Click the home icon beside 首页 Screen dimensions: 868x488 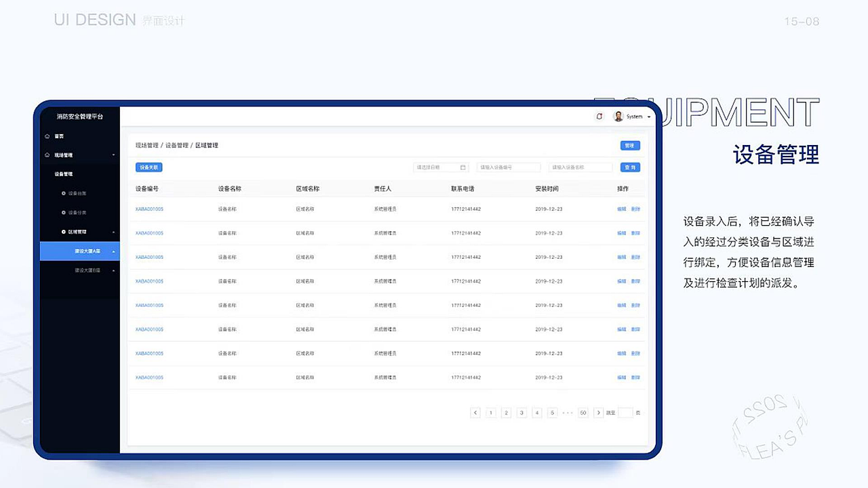[x=47, y=136]
